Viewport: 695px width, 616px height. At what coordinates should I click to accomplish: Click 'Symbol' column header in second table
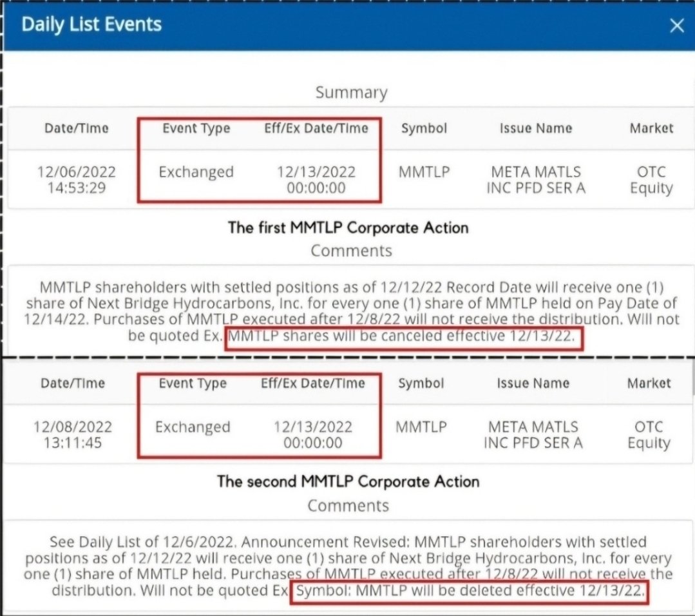421,383
